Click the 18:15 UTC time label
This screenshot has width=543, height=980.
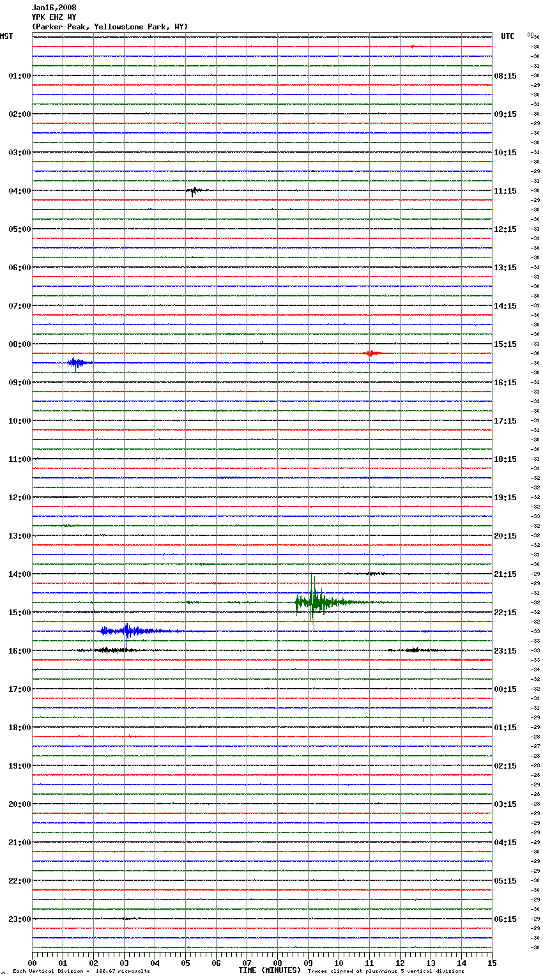(x=505, y=459)
